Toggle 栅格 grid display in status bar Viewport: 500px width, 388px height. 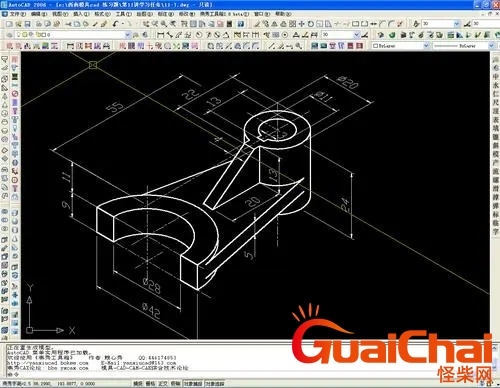151,384
